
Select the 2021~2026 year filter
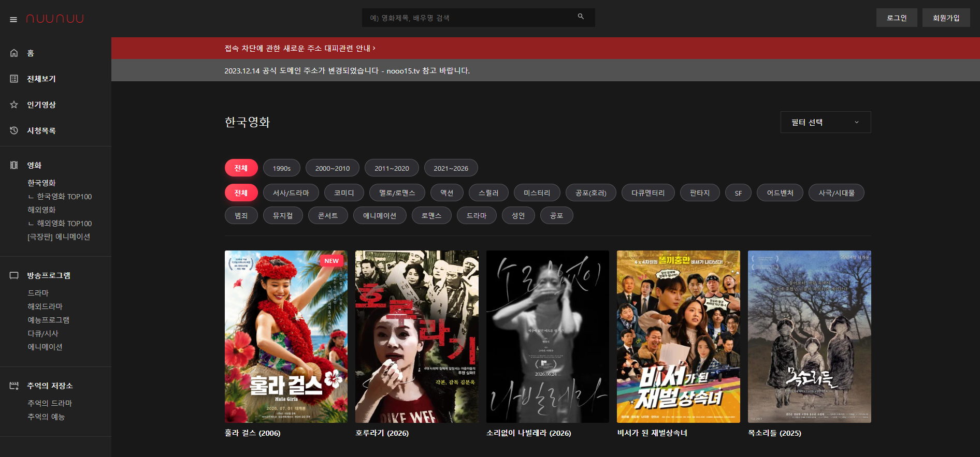[451, 168]
